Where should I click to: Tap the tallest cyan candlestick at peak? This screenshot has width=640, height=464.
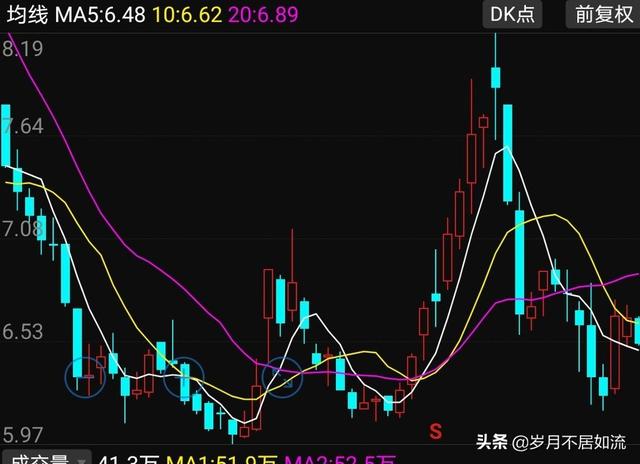pyautogui.click(x=496, y=78)
